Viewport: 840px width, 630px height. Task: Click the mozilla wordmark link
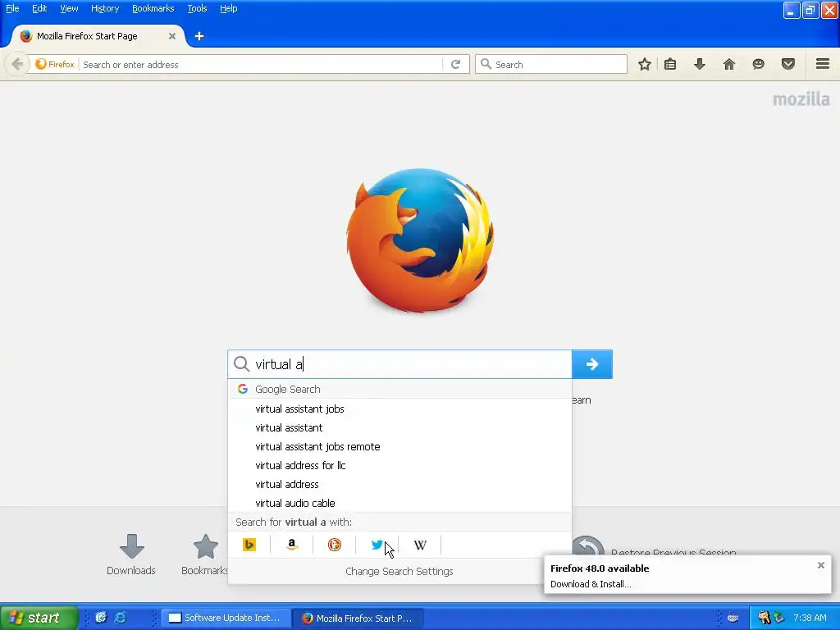(x=801, y=99)
